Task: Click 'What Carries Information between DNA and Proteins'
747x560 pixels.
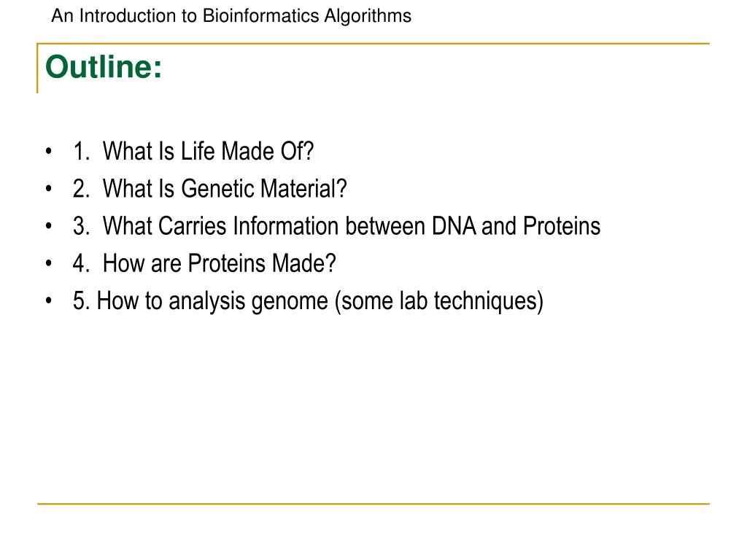Action: click(x=351, y=226)
